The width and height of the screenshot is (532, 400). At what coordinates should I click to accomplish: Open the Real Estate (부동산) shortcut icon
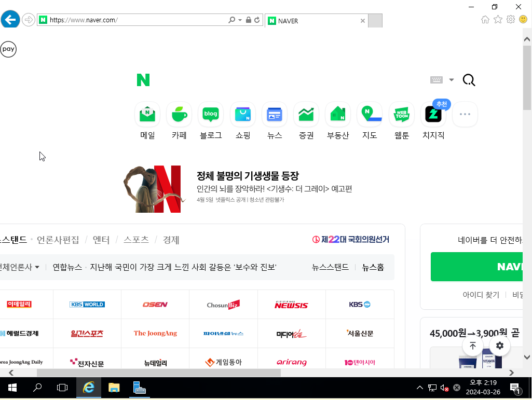pos(338,114)
